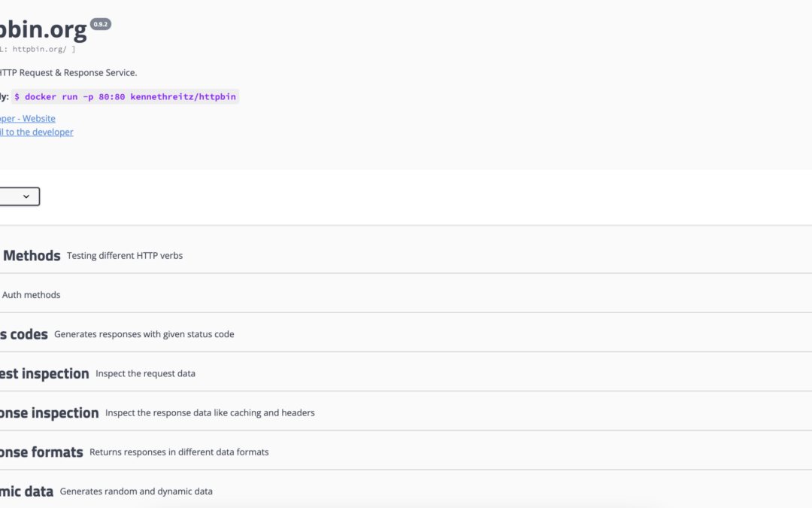
Task: Click the docker run command snippet
Action: point(125,96)
